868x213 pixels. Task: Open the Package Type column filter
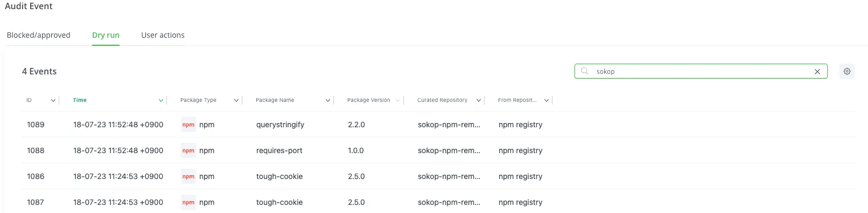[x=236, y=100]
